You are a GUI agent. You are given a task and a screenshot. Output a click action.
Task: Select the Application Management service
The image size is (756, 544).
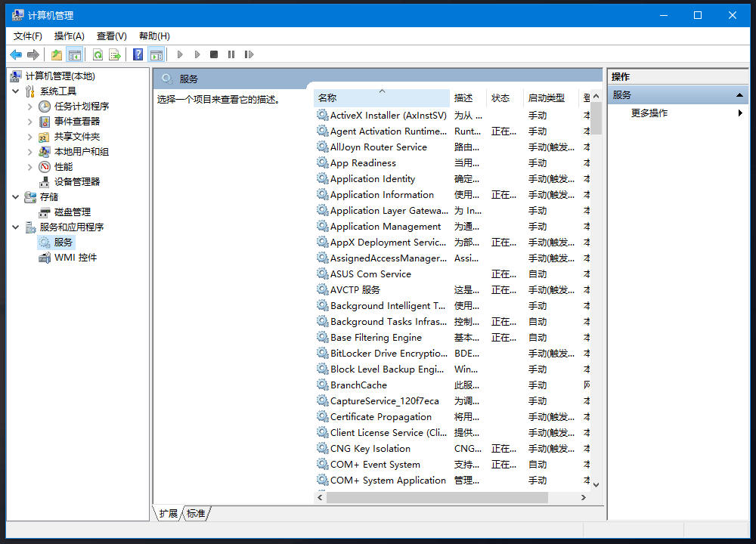click(x=386, y=227)
